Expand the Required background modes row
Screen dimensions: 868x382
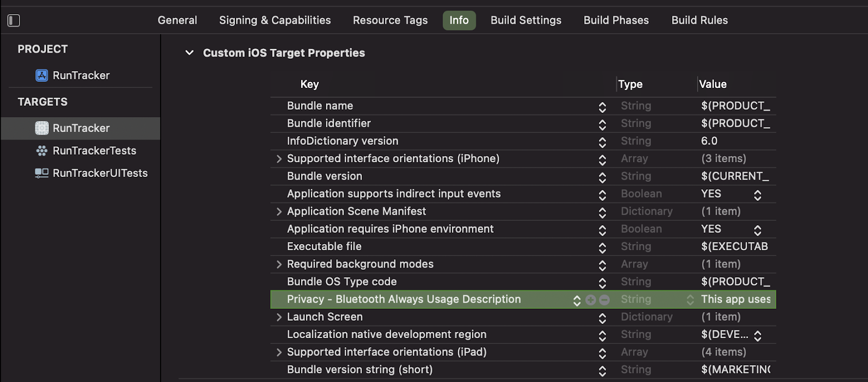coord(279,264)
